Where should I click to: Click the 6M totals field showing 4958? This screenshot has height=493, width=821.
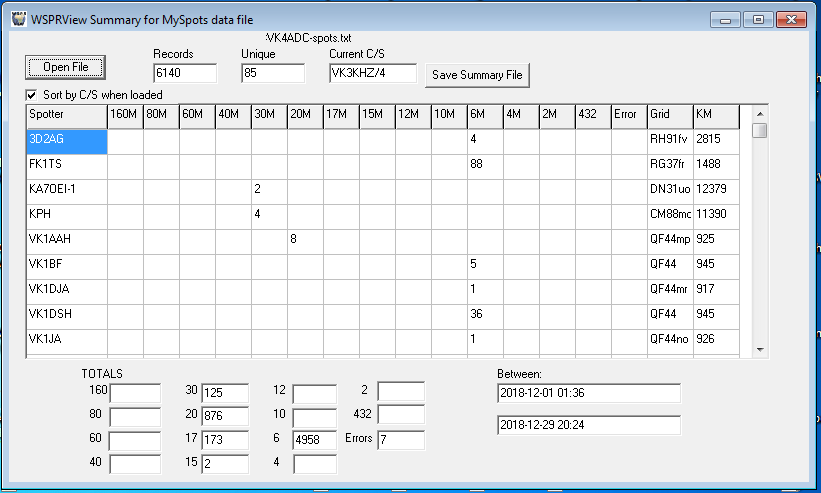[314, 440]
